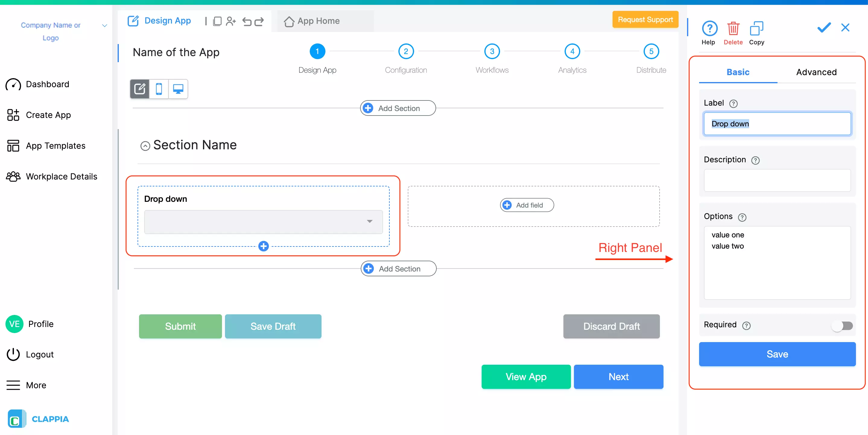Screen dimensions: 868x435
Task: Click the View App button
Action: 526,376
